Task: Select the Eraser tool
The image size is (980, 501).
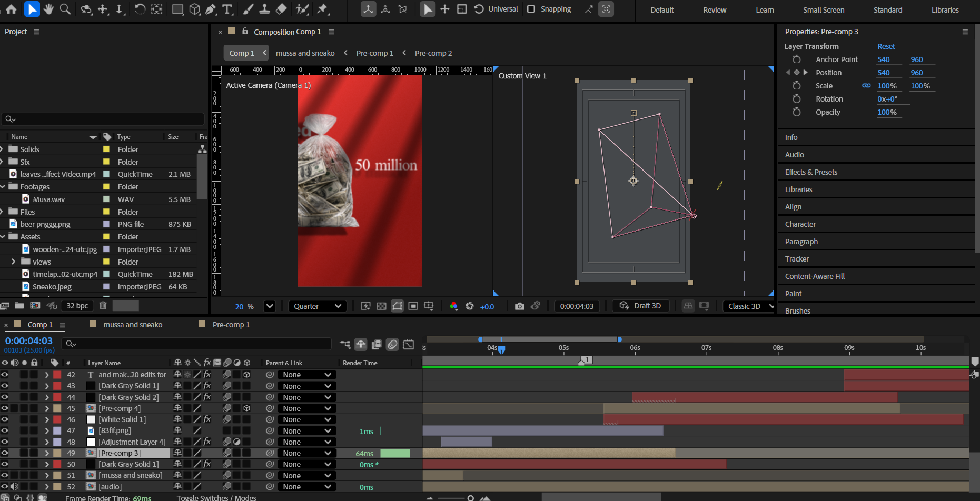Action: click(x=282, y=9)
